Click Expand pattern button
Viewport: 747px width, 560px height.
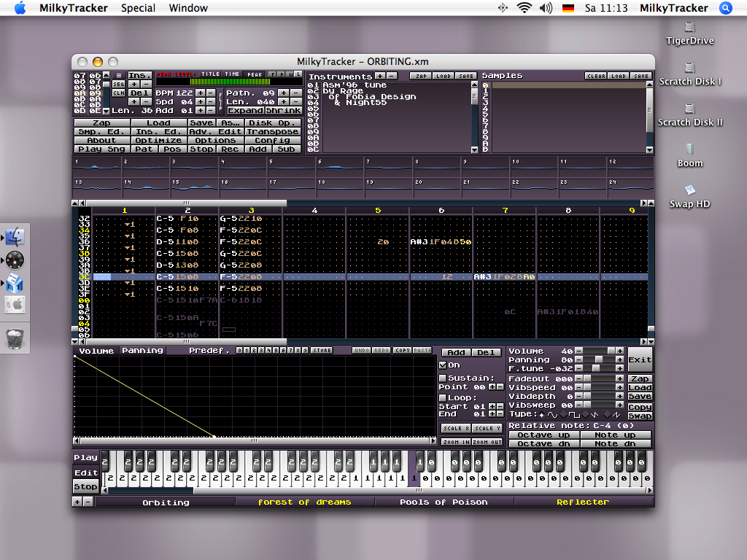click(x=245, y=110)
